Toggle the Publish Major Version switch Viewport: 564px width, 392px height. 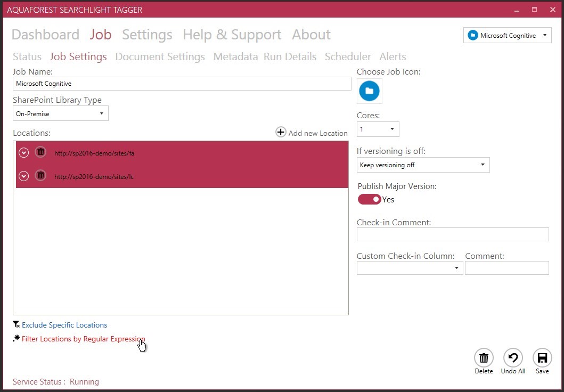(x=369, y=199)
